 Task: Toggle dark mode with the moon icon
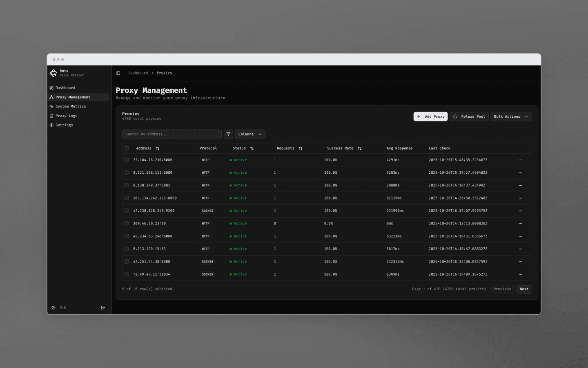[53, 307]
